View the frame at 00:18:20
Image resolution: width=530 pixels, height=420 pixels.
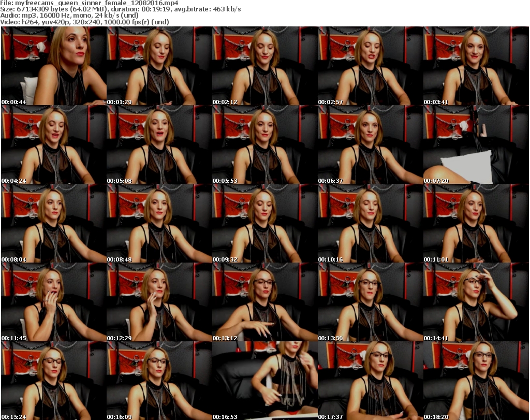pos(476,381)
